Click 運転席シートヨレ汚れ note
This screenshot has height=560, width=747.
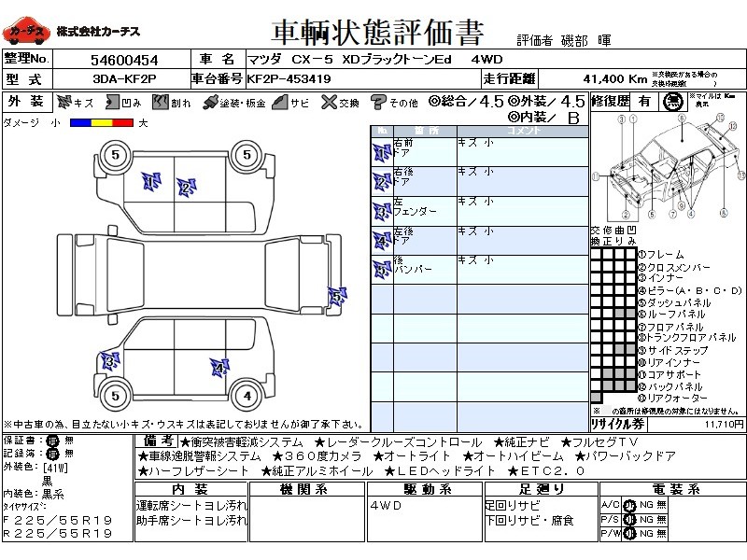191,505
